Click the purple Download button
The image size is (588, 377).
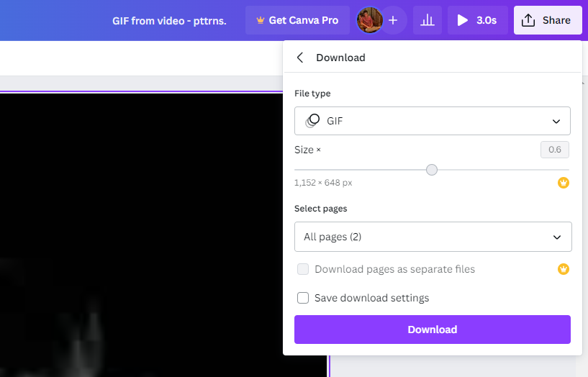point(433,330)
